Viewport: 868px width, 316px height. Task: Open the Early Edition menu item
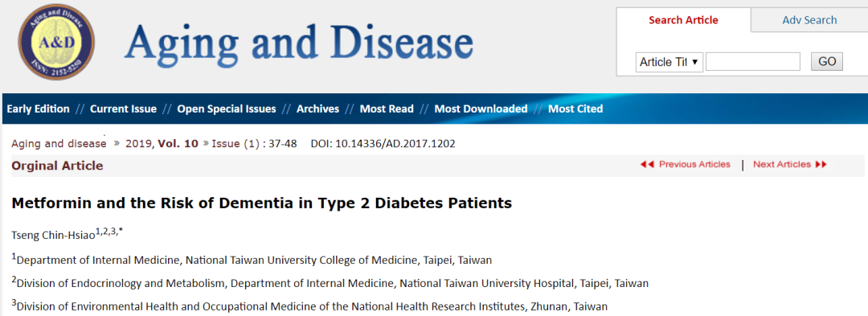(x=39, y=109)
